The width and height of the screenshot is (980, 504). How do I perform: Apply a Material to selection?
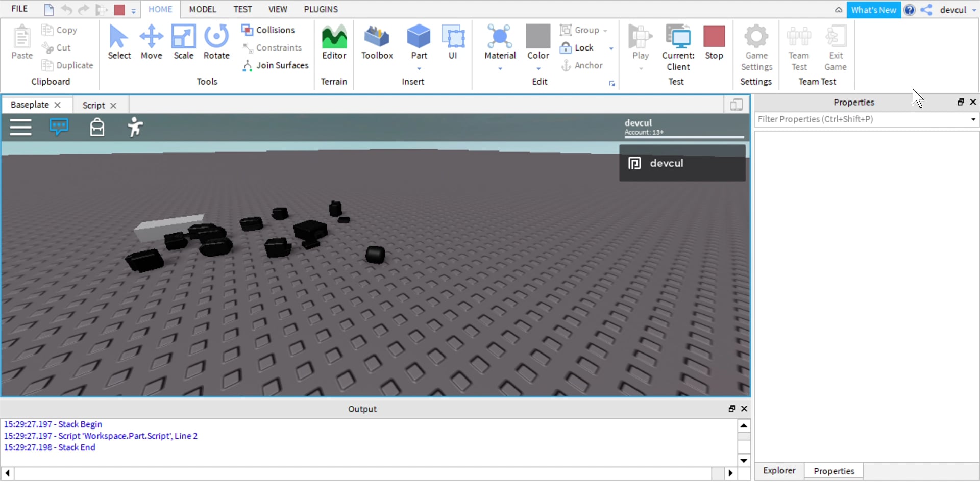coord(499,42)
